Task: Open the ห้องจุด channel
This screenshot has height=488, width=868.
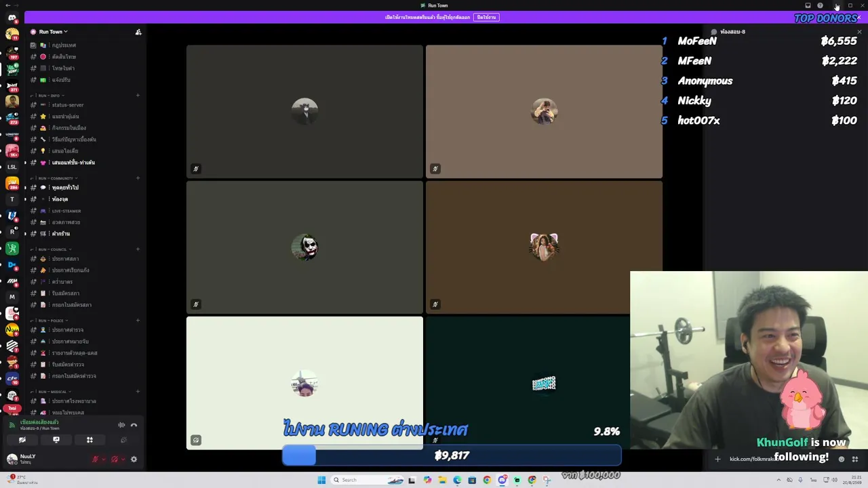Action: [x=84, y=199]
